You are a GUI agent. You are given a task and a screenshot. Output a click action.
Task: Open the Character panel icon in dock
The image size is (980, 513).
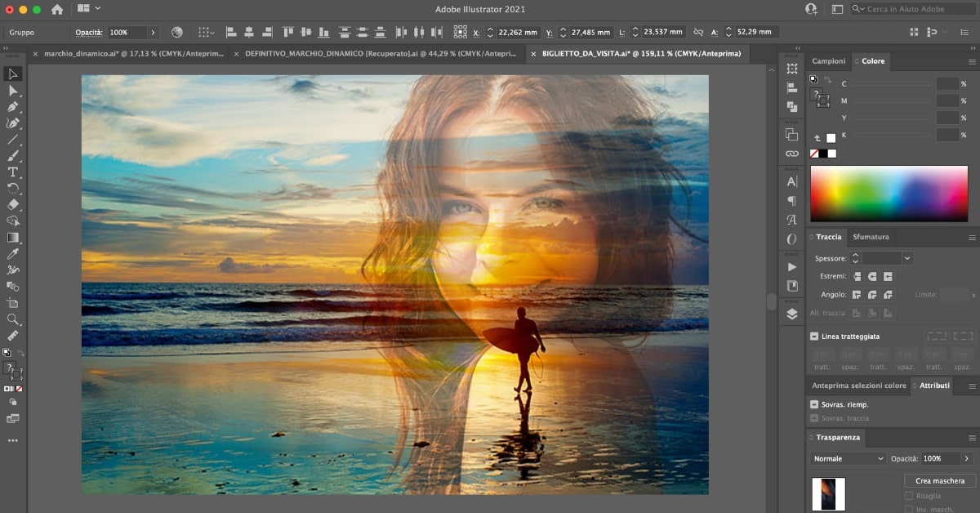[791, 181]
